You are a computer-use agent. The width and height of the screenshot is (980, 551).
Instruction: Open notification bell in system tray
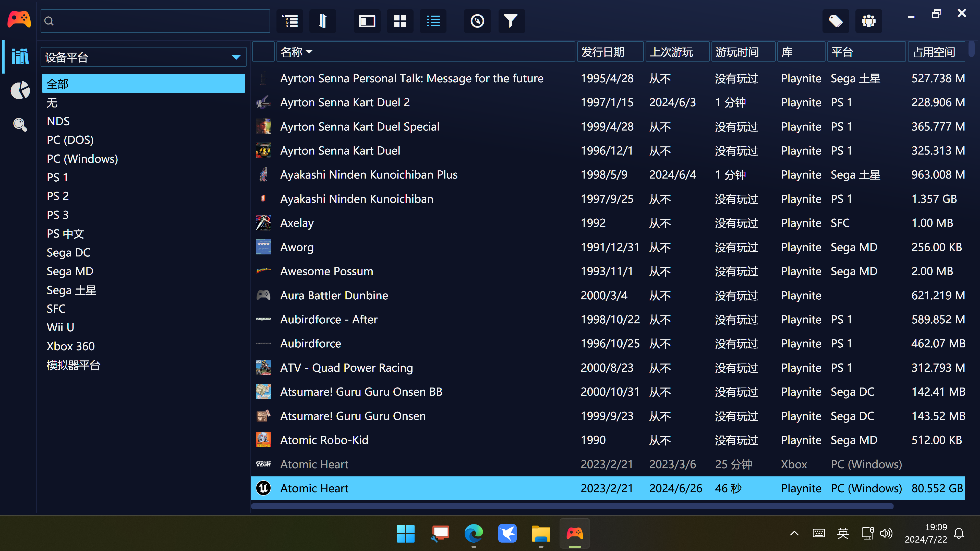[x=959, y=533]
